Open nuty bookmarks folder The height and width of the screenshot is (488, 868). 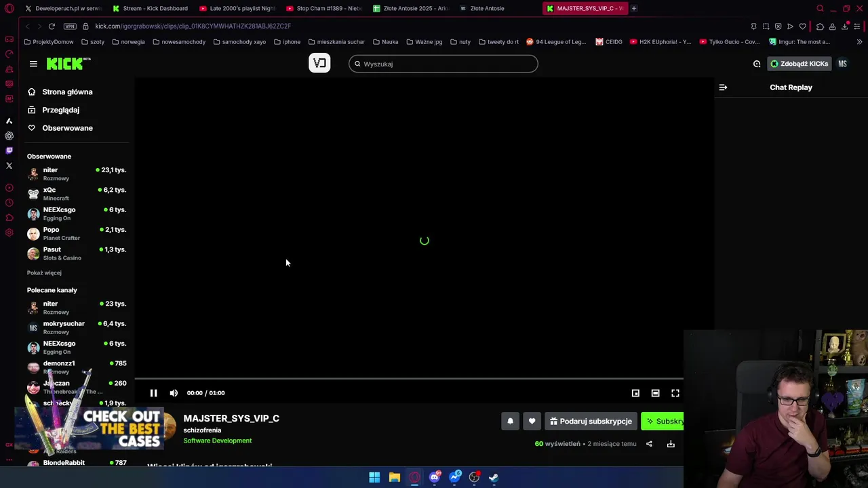[x=460, y=41]
